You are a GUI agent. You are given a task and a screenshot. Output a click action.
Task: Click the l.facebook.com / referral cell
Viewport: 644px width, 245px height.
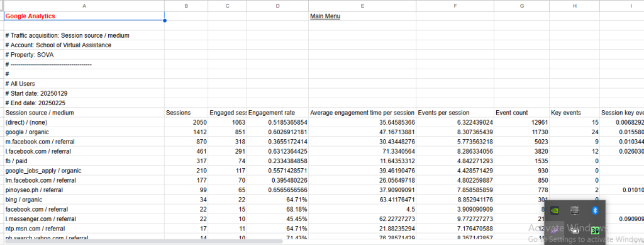point(84,151)
